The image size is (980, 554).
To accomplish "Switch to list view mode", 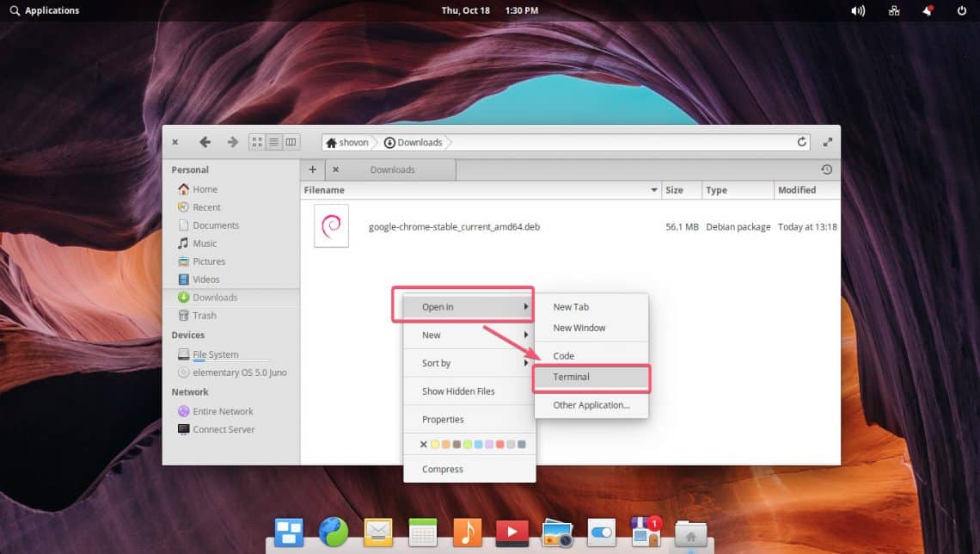I will (x=274, y=142).
